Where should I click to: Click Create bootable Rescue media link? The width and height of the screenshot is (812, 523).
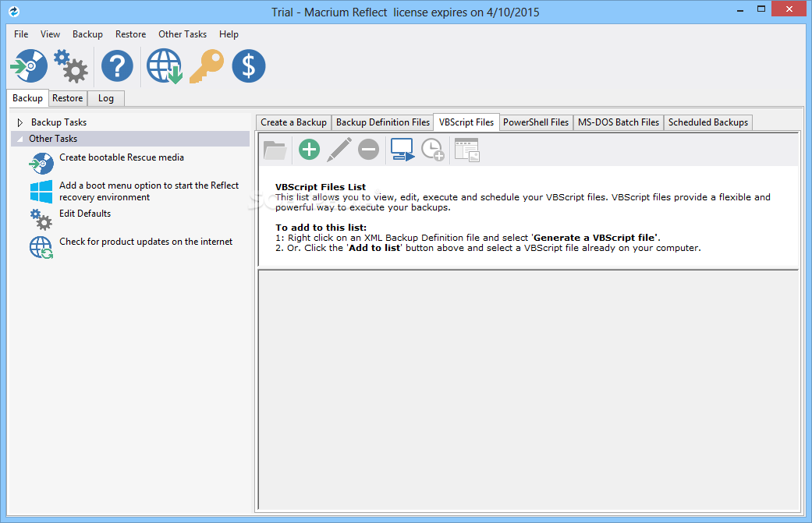coord(122,157)
